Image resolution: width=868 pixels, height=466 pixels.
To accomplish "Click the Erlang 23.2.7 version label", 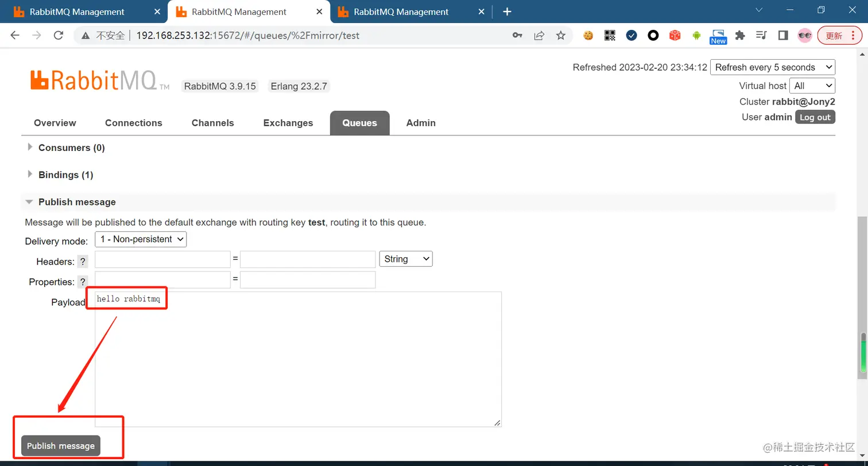I will coord(299,86).
